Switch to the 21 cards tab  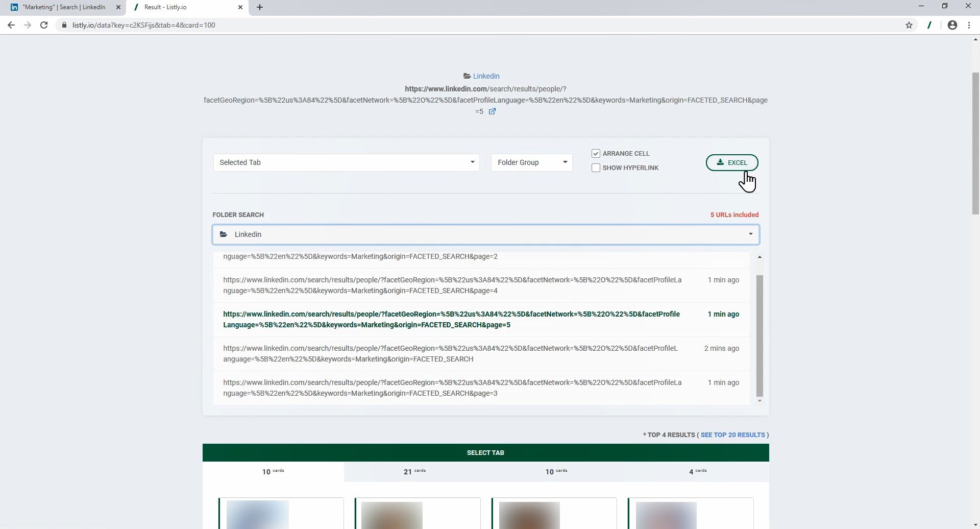click(414, 471)
